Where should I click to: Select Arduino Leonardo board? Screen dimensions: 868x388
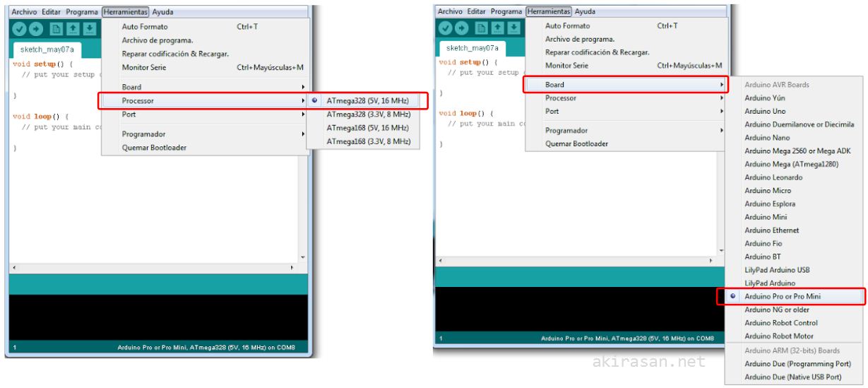pyautogui.click(x=794, y=177)
